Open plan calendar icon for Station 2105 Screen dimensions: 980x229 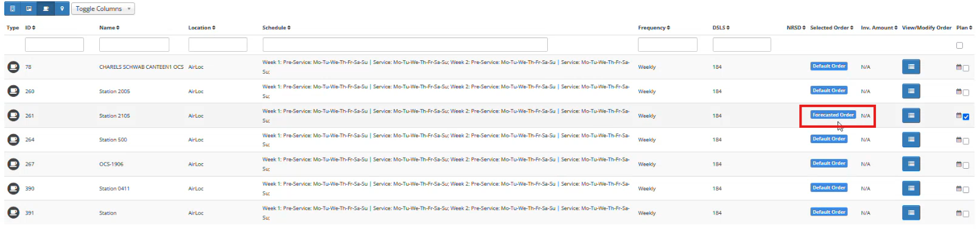pyautogui.click(x=959, y=116)
